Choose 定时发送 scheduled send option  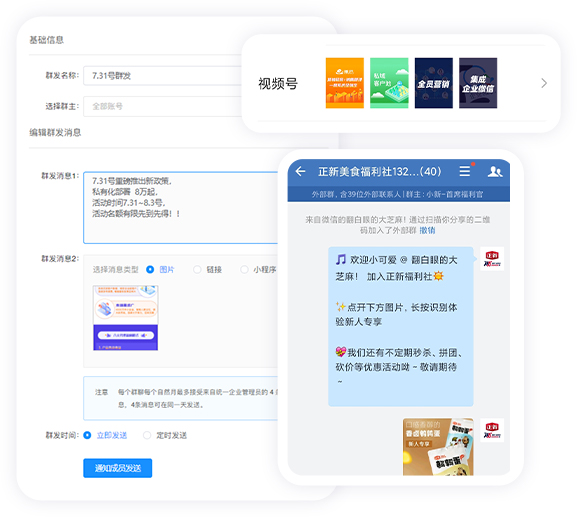coord(147,435)
